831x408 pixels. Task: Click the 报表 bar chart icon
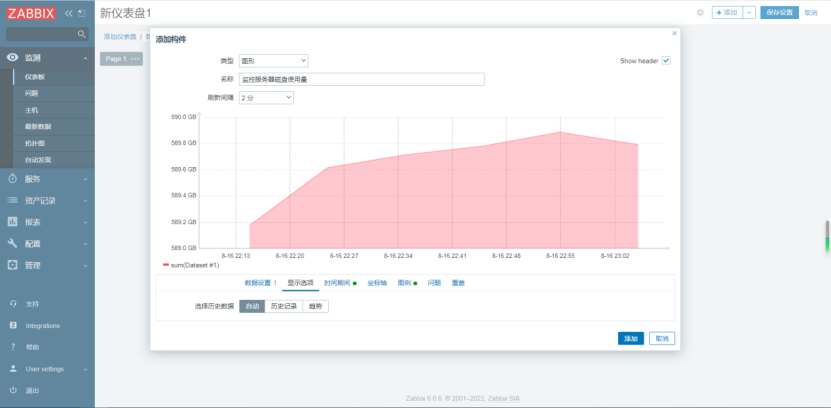13,222
